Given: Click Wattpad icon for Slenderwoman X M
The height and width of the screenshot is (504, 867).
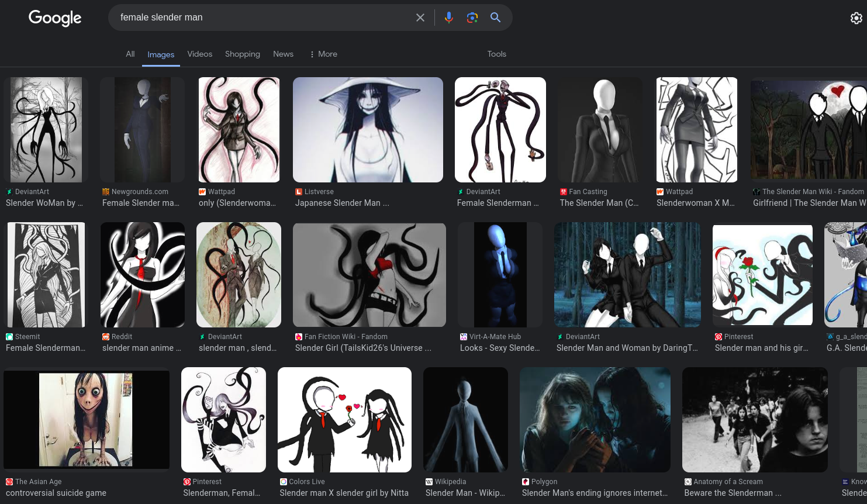Looking at the screenshot, I should pos(660,192).
